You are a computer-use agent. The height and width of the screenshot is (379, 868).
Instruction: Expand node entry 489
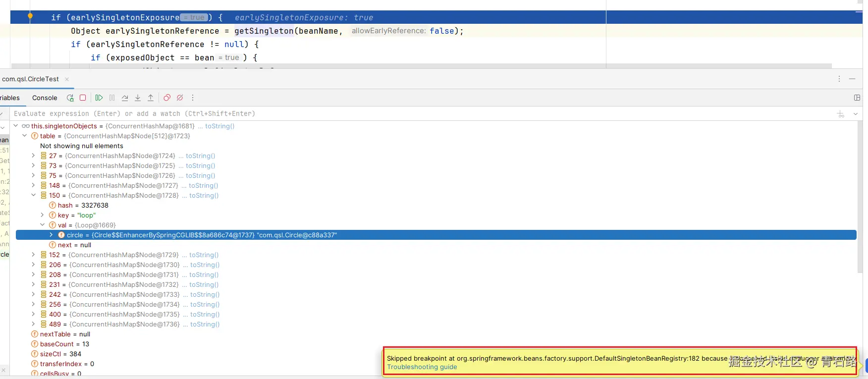(33, 324)
